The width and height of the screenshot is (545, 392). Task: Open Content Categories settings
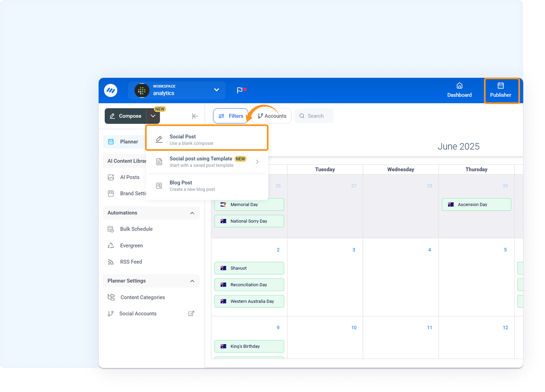click(x=142, y=297)
